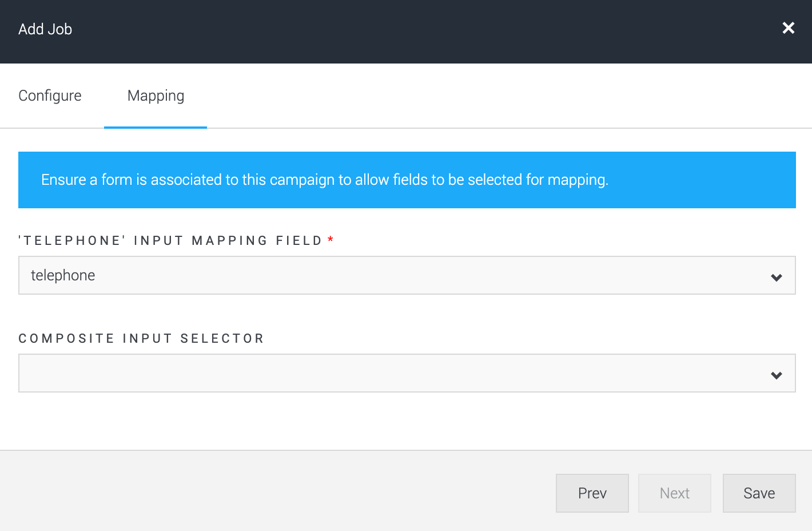Viewport: 812px width, 531px height.
Task: Click the blue underline beneath Mapping tab
Action: point(156,127)
